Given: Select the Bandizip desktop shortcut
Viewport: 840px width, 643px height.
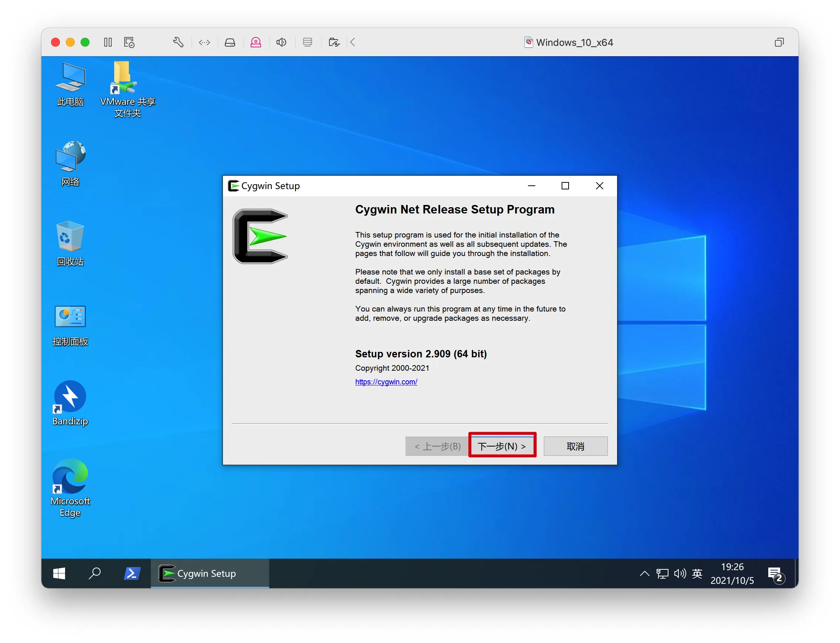Looking at the screenshot, I should 70,403.
